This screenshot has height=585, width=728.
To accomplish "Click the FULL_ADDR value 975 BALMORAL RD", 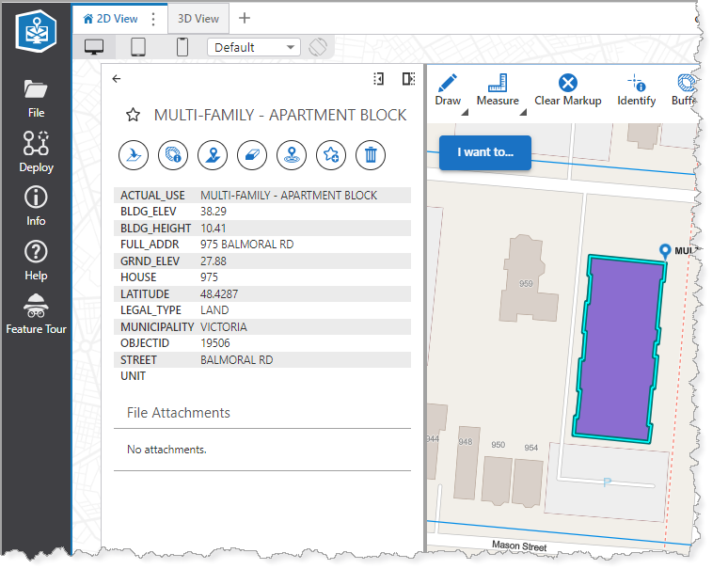I will click(x=247, y=245).
